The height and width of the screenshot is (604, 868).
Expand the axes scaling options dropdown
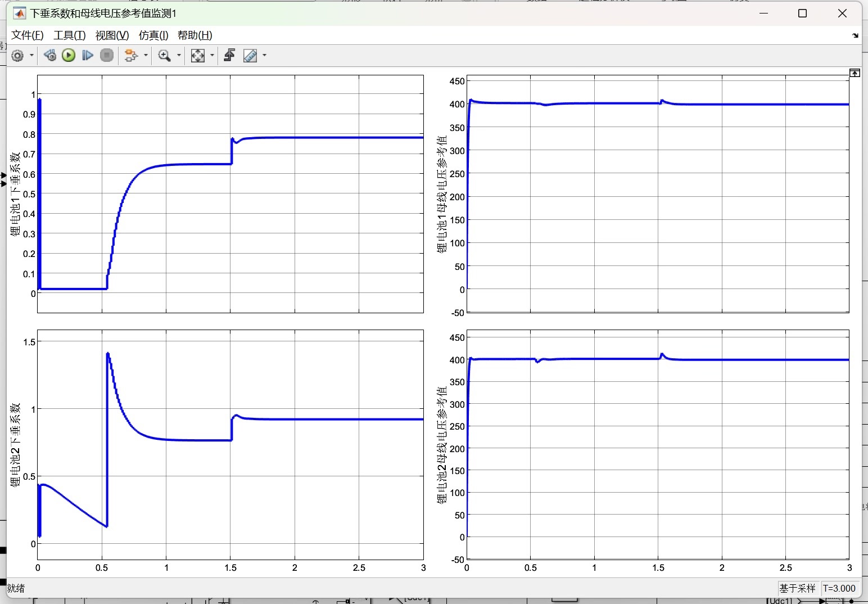pos(212,55)
